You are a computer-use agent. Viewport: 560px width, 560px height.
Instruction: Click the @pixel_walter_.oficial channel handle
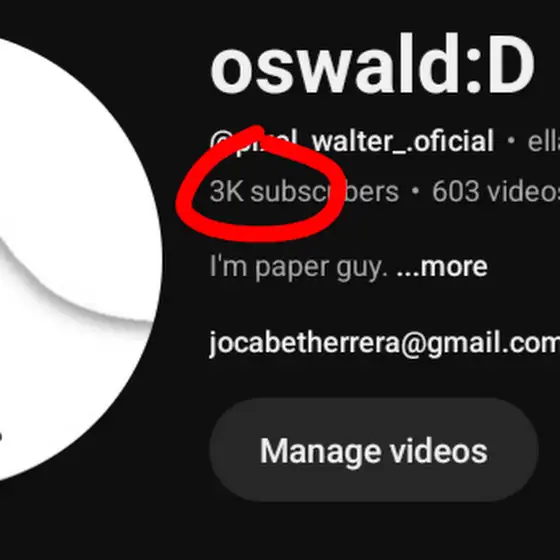(x=352, y=141)
